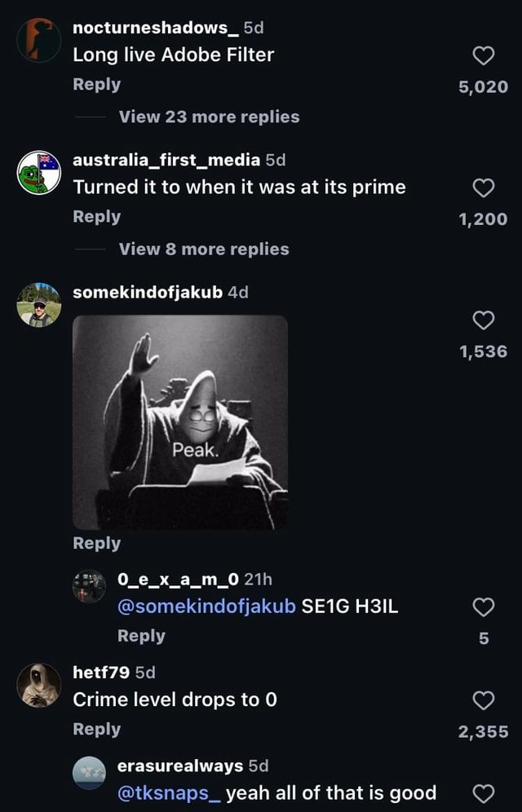Open nocturneshadows_ profile picture

pyautogui.click(x=38, y=41)
